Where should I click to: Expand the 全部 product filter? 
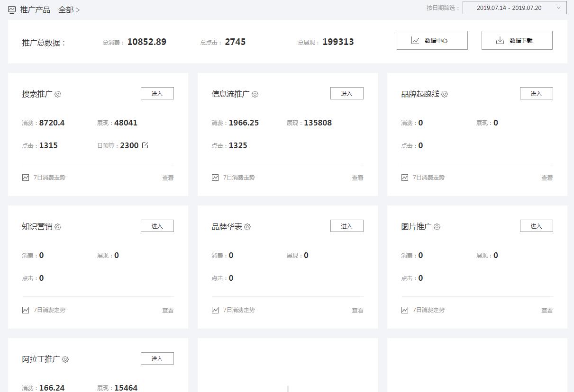pyautogui.click(x=69, y=9)
